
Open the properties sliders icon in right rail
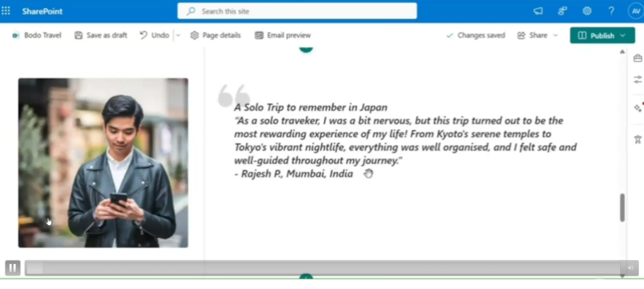[638, 79]
